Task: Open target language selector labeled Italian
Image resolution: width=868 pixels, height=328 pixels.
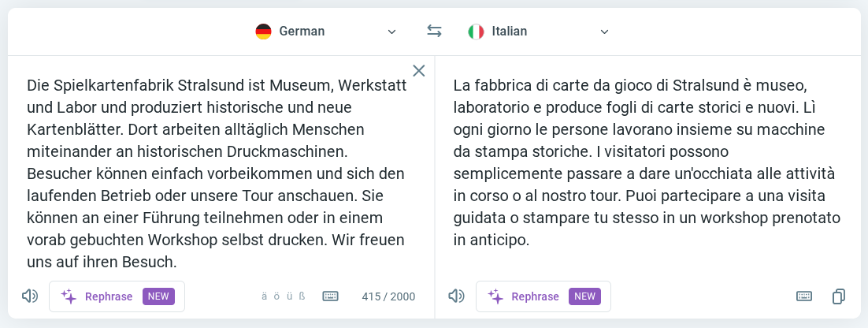Action: coord(510,32)
